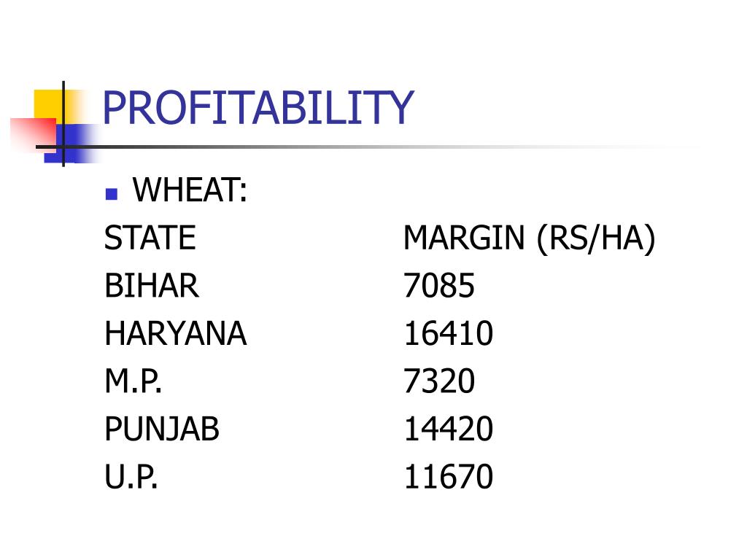Select the U.P. state label
Image resolution: width=747 pixels, height=560 pixels.
pyautogui.click(x=131, y=477)
